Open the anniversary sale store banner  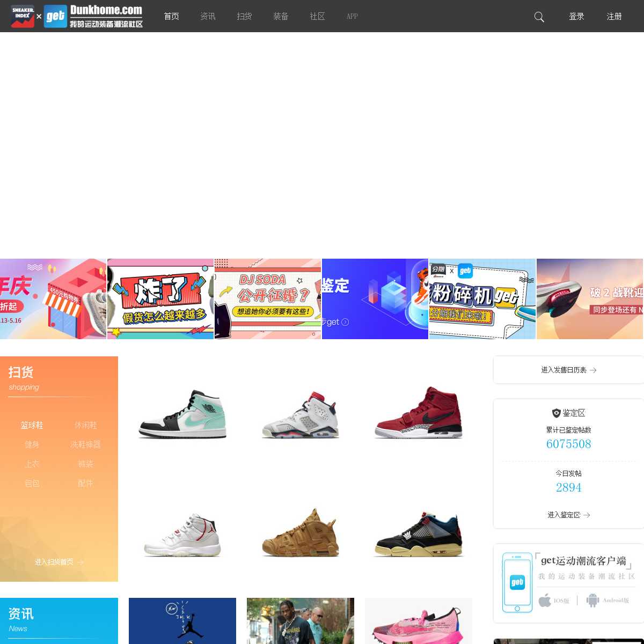[x=53, y=299]
